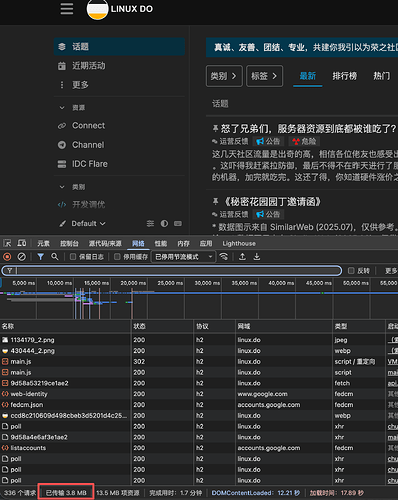Click 更多 in the sidebar
Viewport: 398px width, 500px height.
pyautogui.click(x=80, y=85)
